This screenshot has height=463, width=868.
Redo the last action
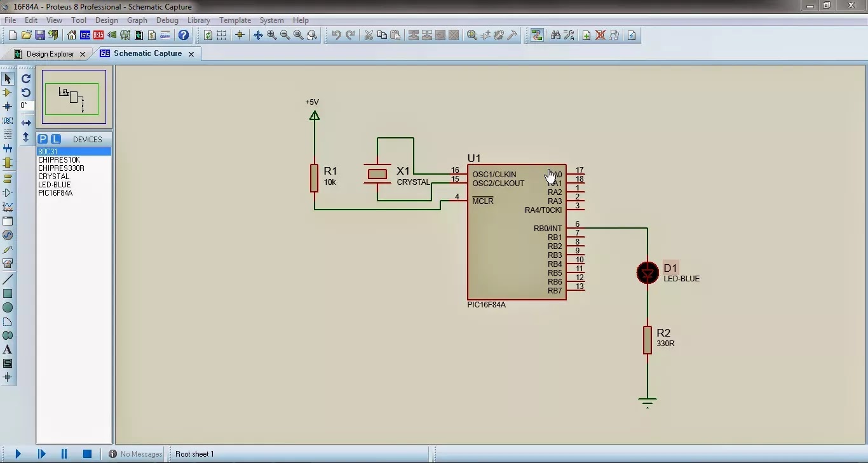click(350, 35)
